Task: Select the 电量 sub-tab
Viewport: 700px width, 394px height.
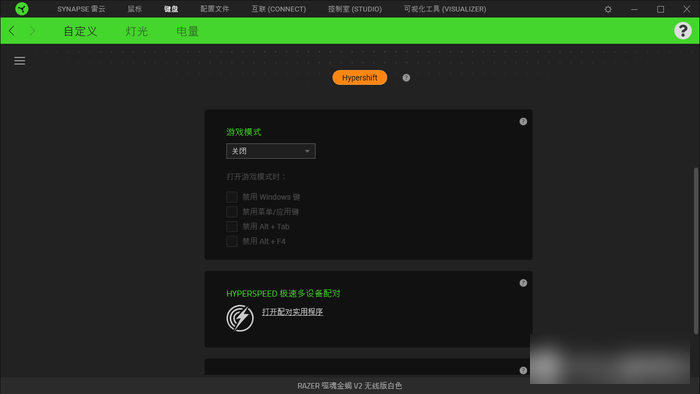Action: [188, 31]
